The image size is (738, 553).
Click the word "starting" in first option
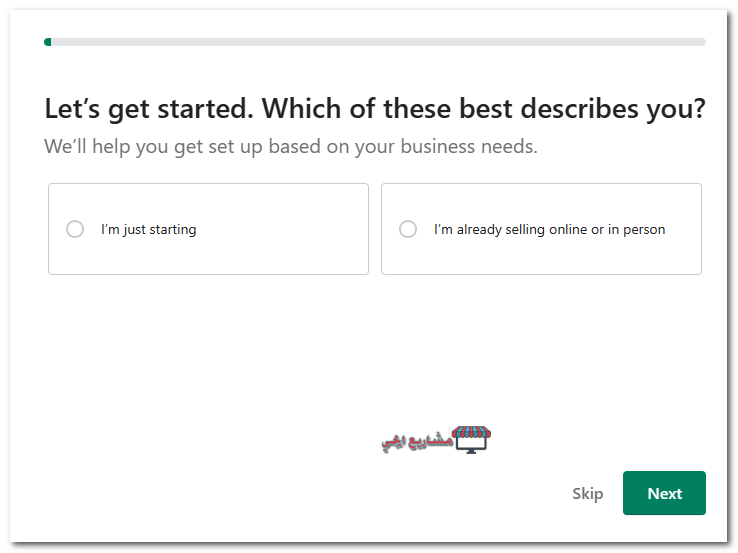click(173, 230)
